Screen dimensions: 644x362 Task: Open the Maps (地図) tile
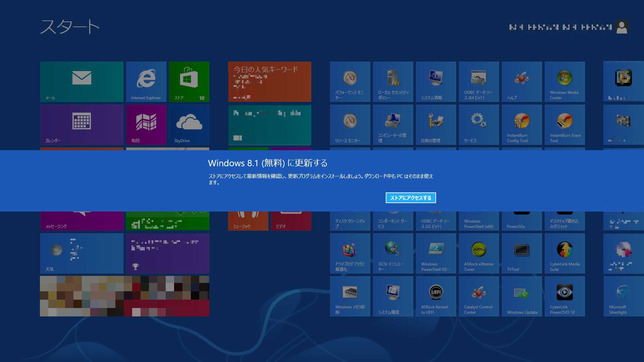pos(146,125)
